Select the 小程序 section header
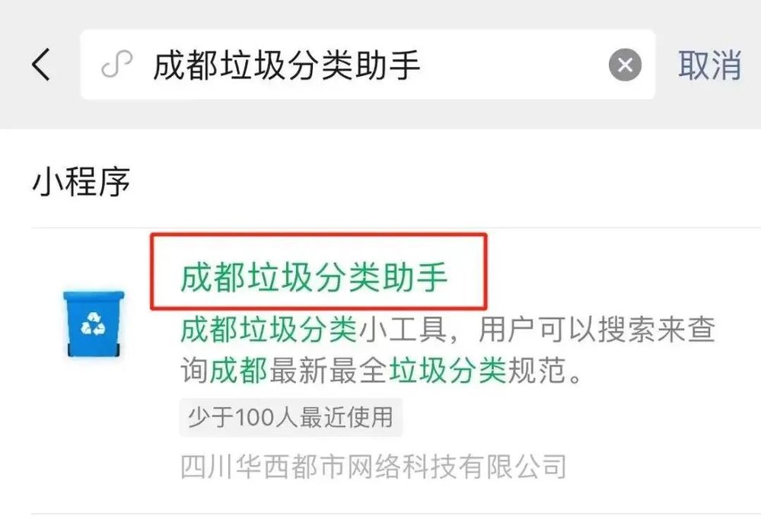The image size is (761, 532). [x=81, y=182]
